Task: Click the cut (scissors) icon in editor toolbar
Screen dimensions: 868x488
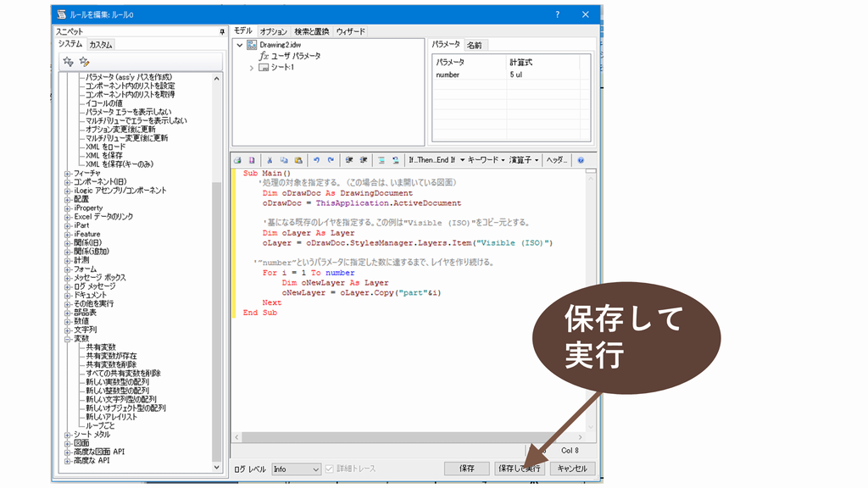Action: 270,159
